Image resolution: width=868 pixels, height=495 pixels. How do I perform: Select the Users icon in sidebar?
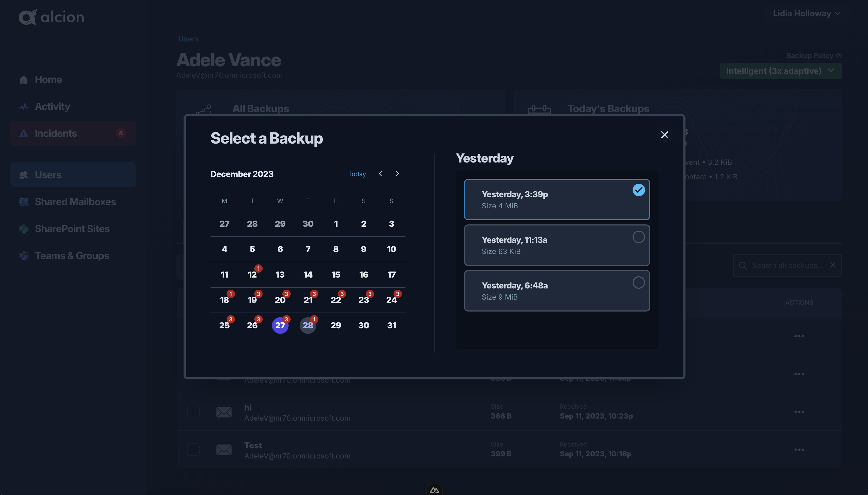[23, 174]
